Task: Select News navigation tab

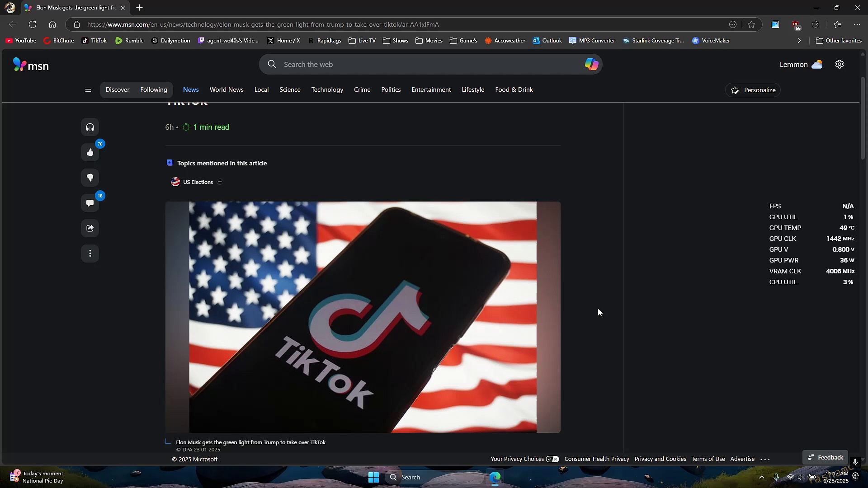Action: pyautogui.click(x=191, y=90)
